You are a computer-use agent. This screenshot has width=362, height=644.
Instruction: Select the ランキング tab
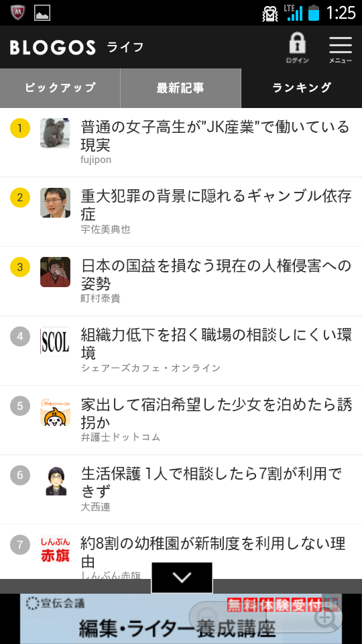pos(302,88)
